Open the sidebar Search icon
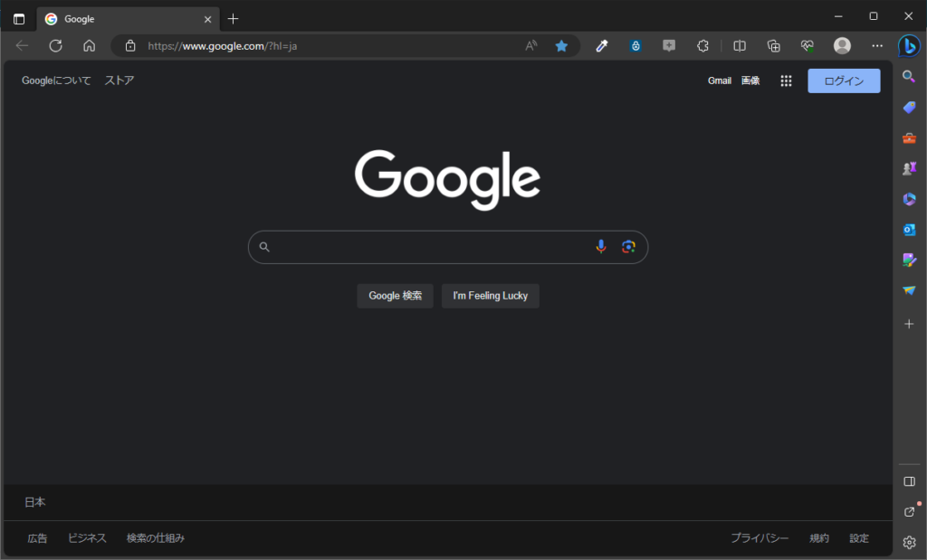927x560 pixels. coord(909,76)
